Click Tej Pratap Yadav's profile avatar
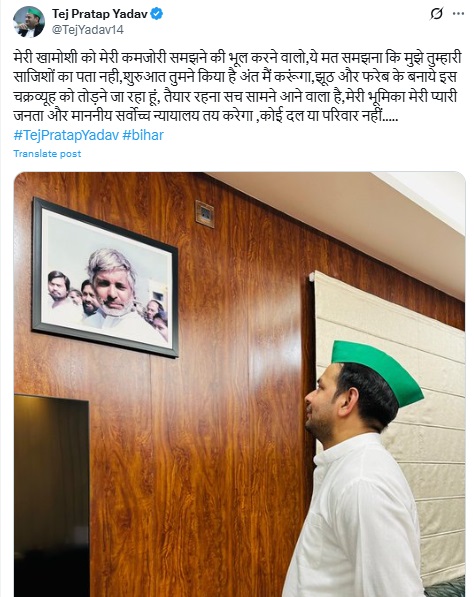 29,22
